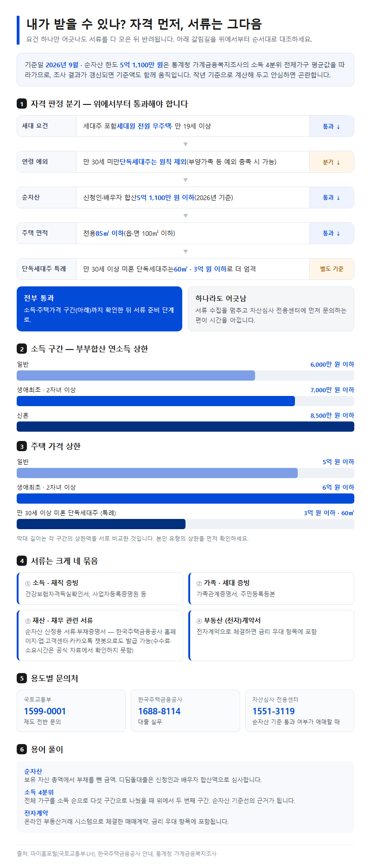The width and height of the screenshot is (371, 868).
Task: Click the section 5 number badge
Action: pyautogui.click(x=22, y=679)
